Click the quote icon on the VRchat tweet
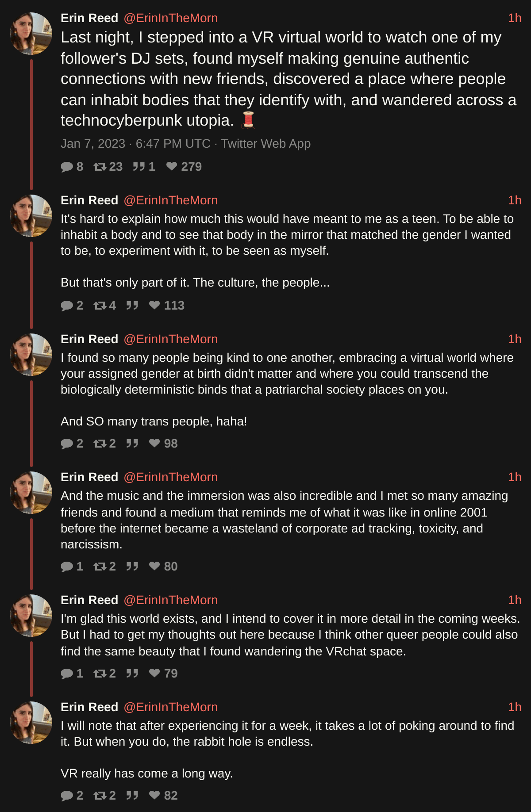Image resolution: width=531 pixels, height=812 pixels. pos(132,674)
